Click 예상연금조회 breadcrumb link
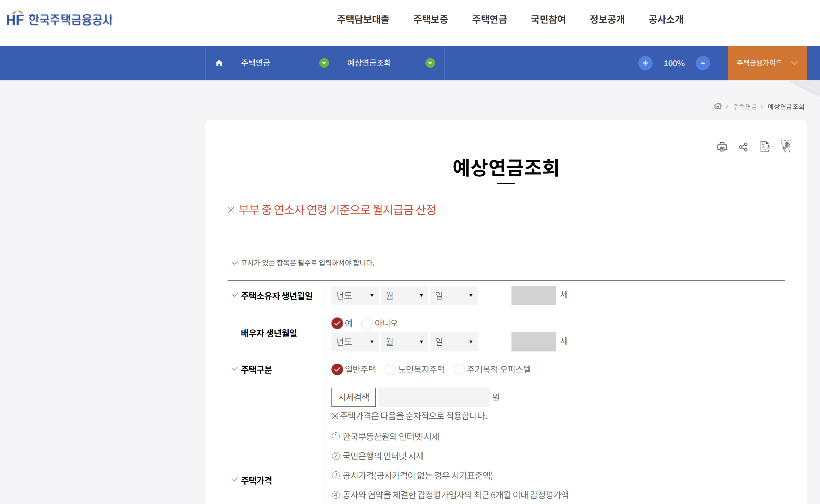Image resolution: width=820 pixels, height=504 pixels. click(786, 106)
